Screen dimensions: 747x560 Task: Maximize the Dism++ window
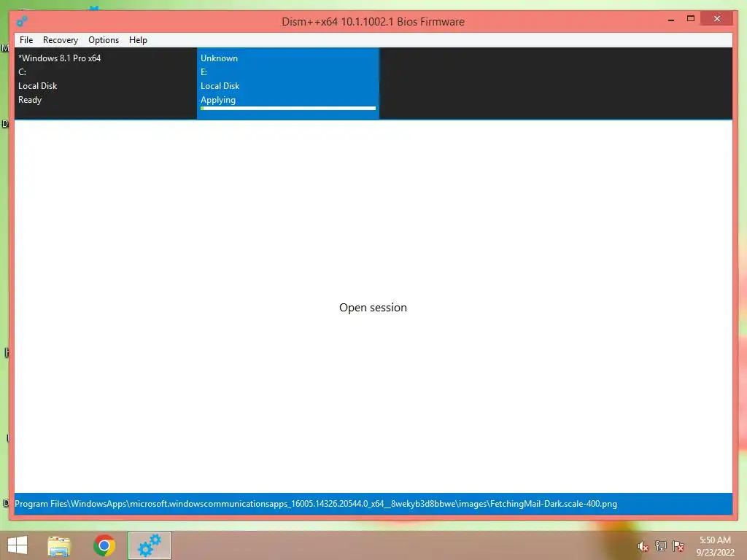[x=691, y=18]
